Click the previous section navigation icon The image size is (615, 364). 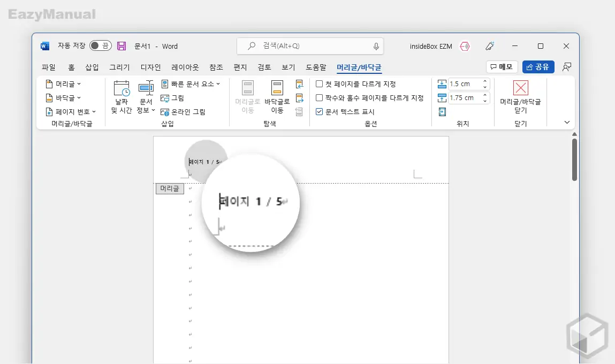[299, 84]
